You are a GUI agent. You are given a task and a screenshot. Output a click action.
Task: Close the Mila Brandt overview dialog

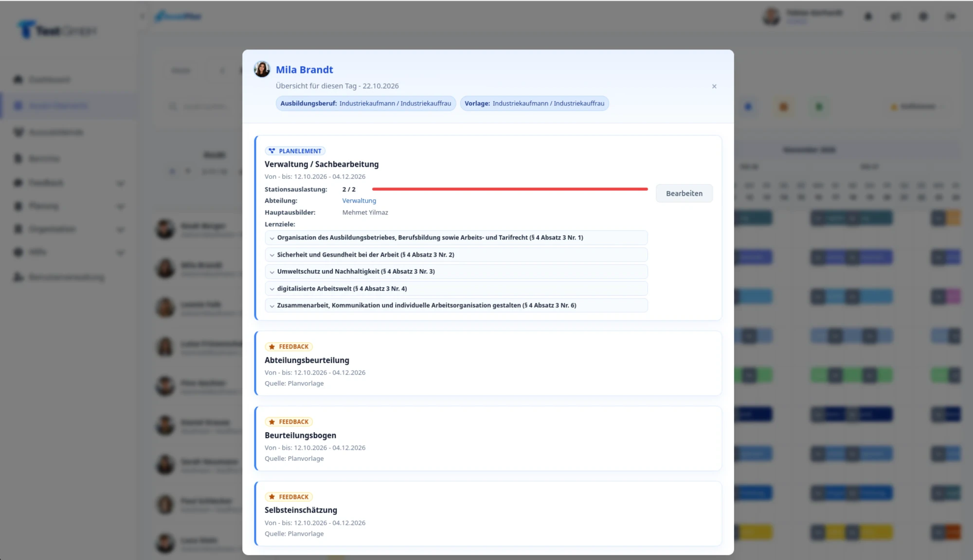coord(714,87)
